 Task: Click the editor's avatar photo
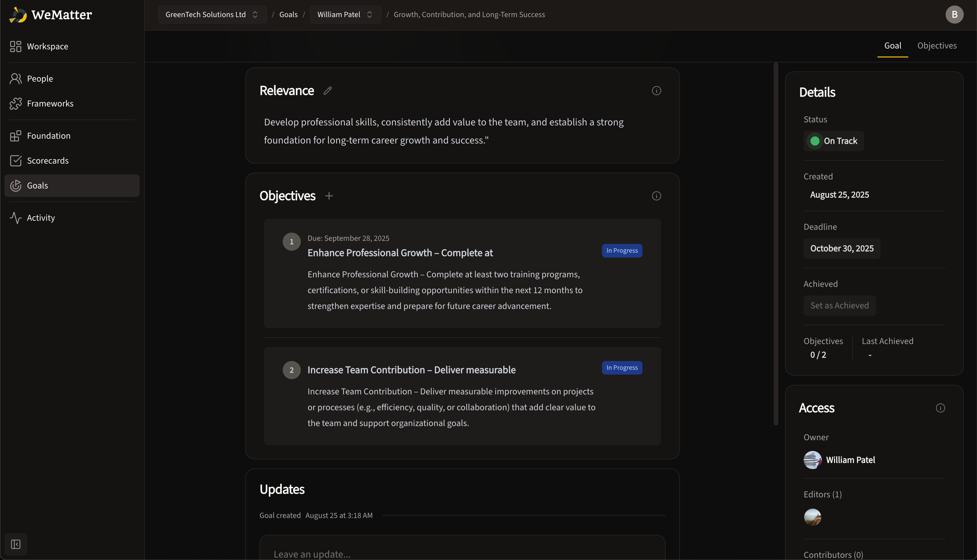(812, 517)
